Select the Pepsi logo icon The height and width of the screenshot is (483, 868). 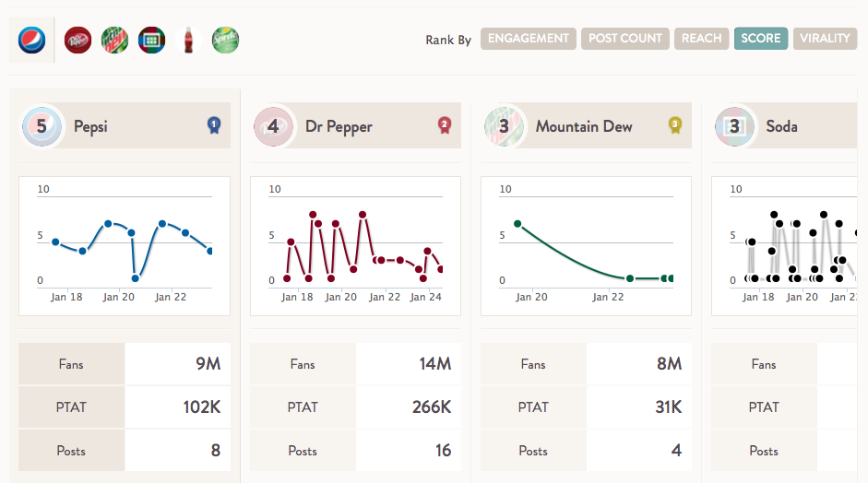coord(31,40)
